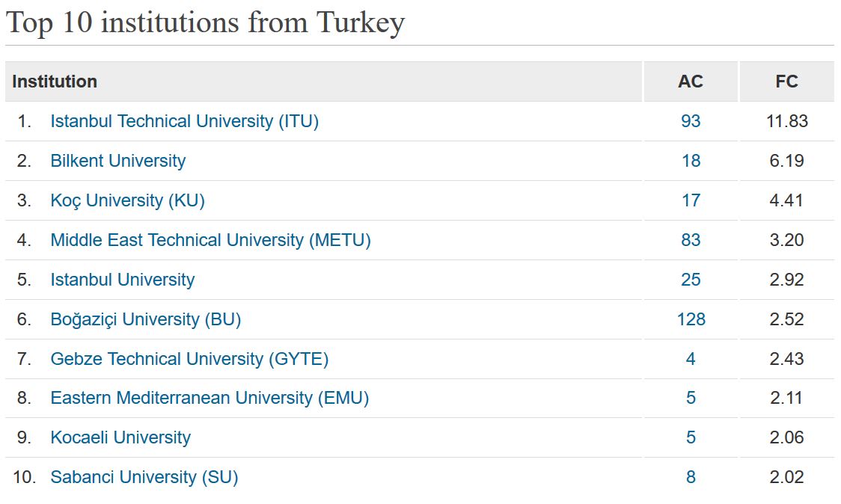Click AC count 8 for Sabanci
The height and width of the screenshot is (504, 841).
691,477
